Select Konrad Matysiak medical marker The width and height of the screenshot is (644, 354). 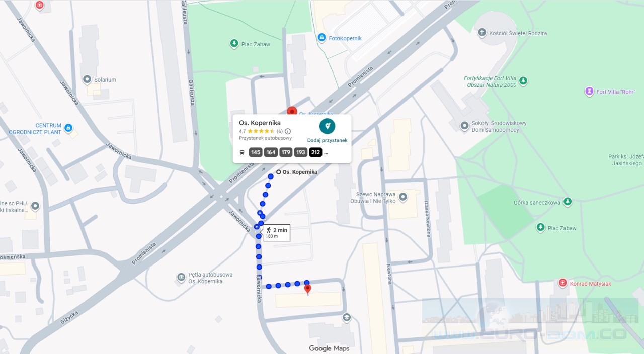[x=563, y=283]
